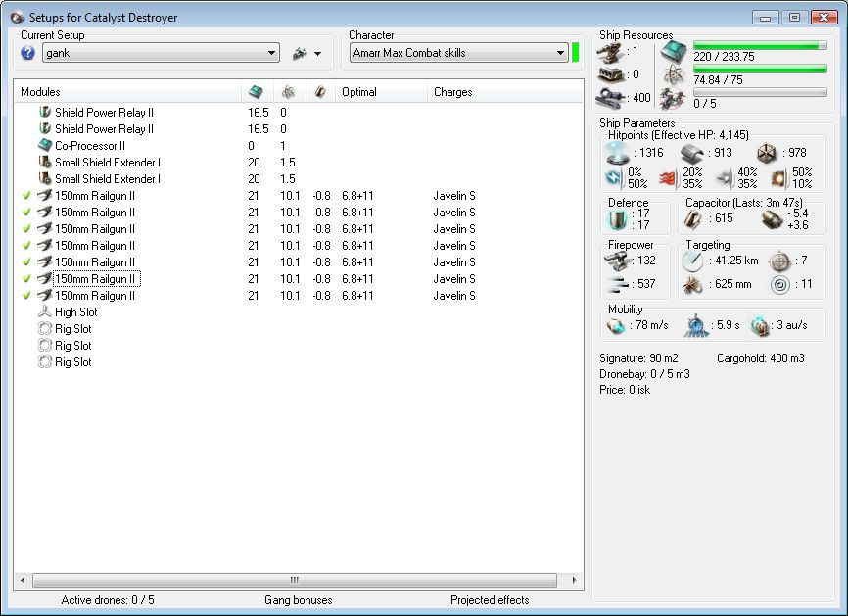Click the powergrid usage bar 74.84 / 75
848x616 pixels.
760,69
